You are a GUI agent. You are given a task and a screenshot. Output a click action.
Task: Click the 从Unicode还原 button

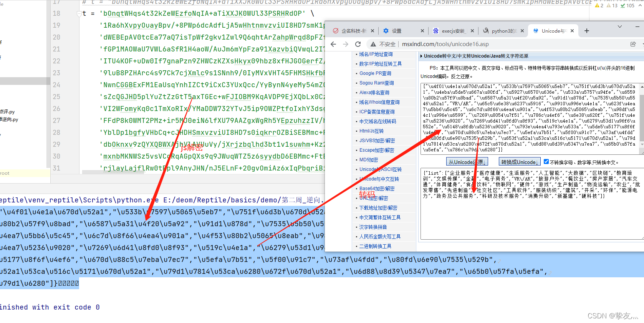tap(467, 162)
